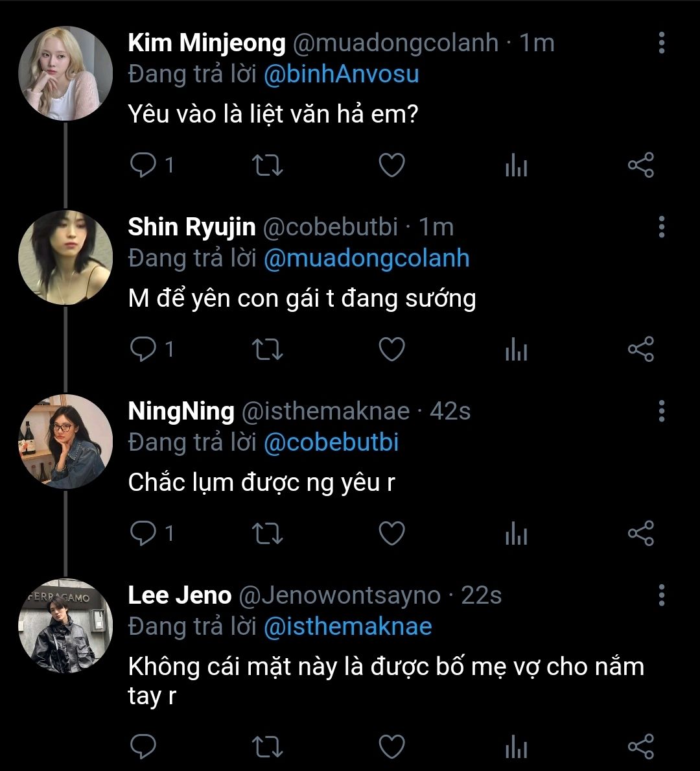This screenshot has width=700, height=771.
Task: Open more options for Lee Jeno's tweet
Action: click(661, 595)
